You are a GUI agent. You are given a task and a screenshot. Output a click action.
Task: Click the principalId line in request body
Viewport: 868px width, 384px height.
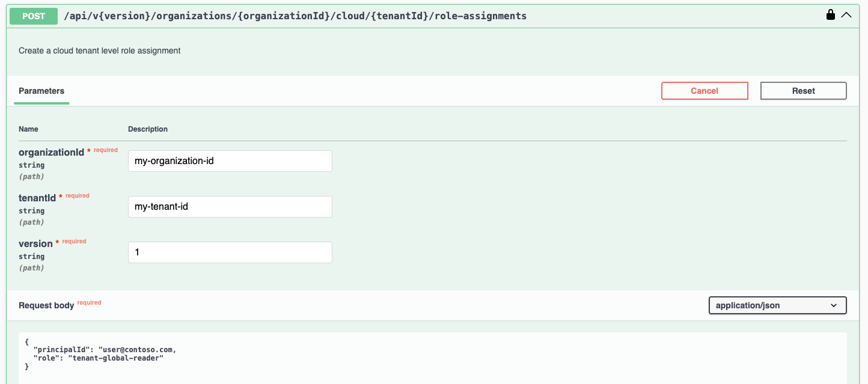[x=105, y=349]
